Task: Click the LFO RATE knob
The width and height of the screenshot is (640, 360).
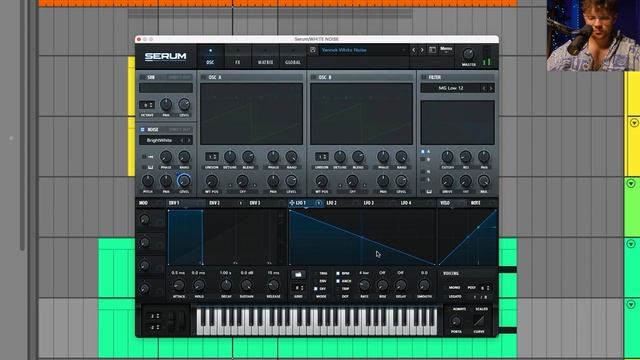Action: point(364,285)
